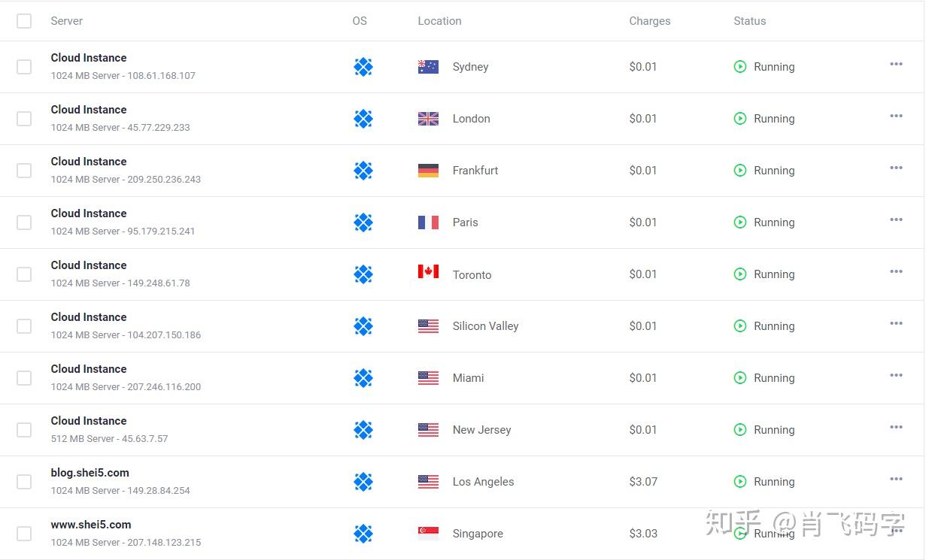Click the OS icon in the Paris row
The width and height of the screenshot is (929, 560).
(363, 222)
